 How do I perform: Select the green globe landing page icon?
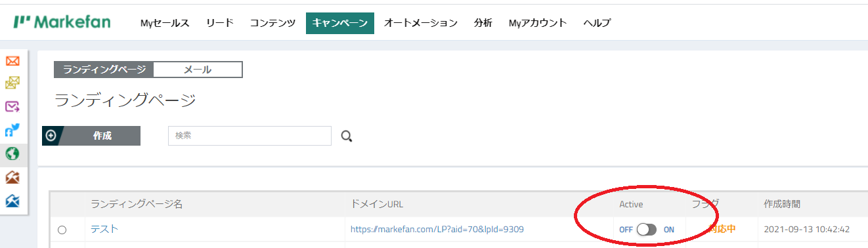point(12,154)
